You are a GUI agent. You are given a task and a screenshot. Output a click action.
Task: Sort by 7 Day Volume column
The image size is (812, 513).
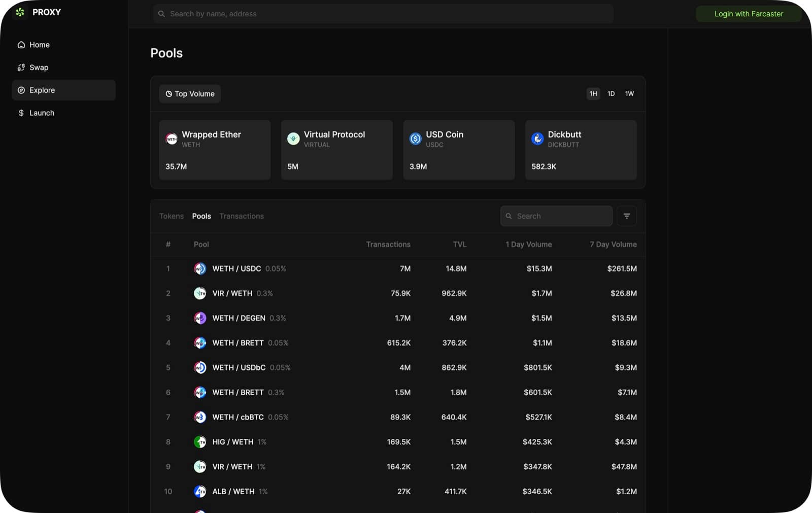(x=613, y=245)
